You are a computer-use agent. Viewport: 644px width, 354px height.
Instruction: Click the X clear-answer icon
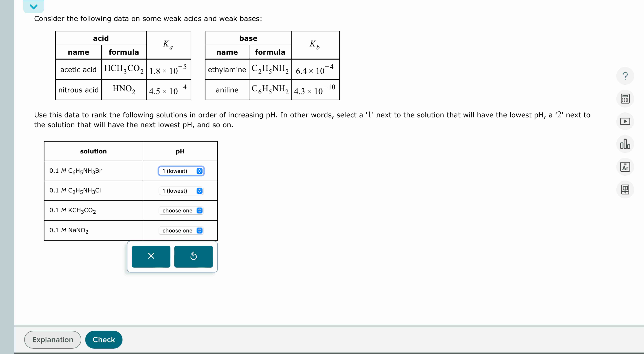click(x=151, y=256)
